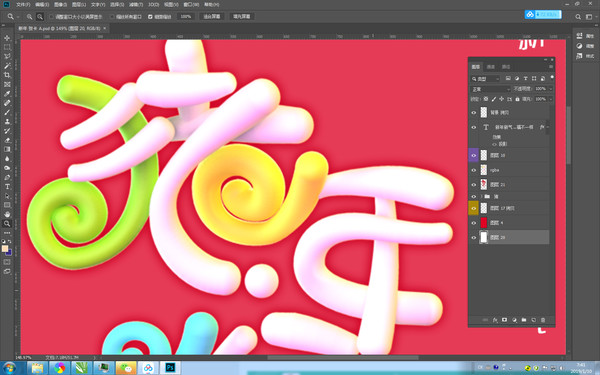Open the fill dropdown arrow
Viewport: 600px width, 375px height.
click(x=551, y=99)
